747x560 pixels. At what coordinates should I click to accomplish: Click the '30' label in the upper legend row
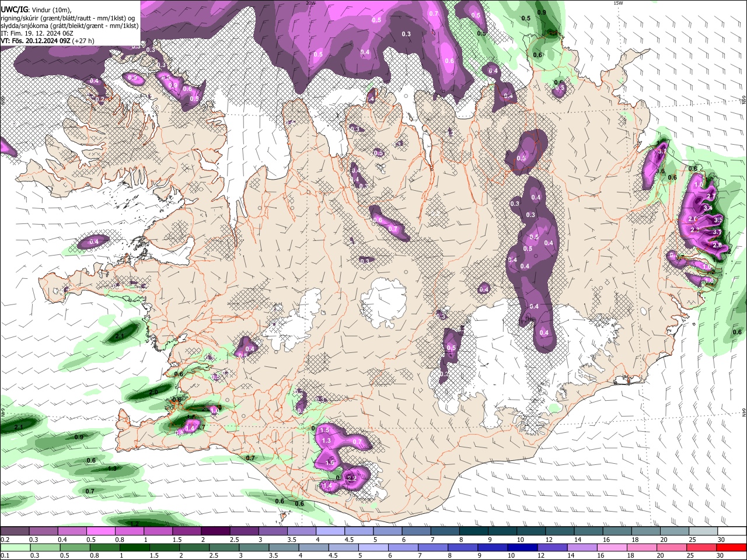coord(721,540)
